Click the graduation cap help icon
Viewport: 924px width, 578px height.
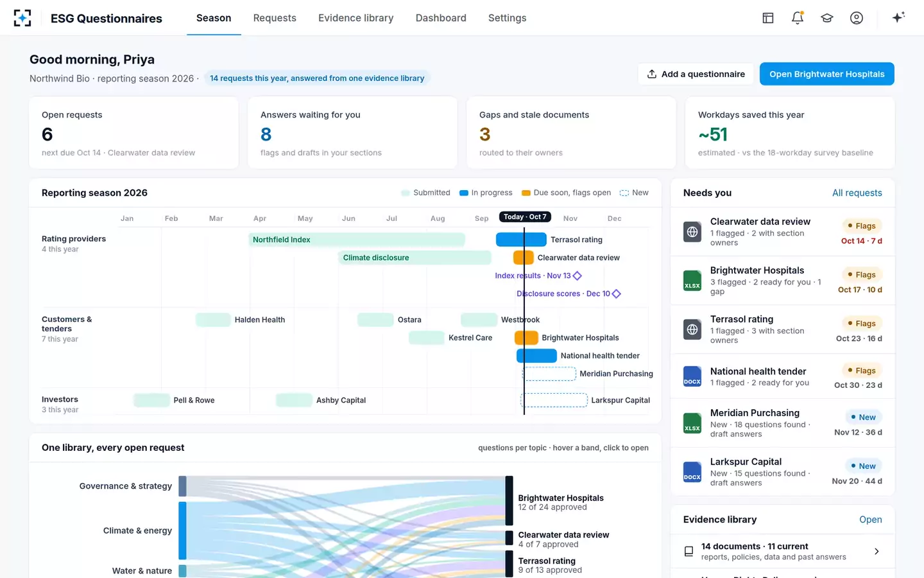(x=827, y=18)
